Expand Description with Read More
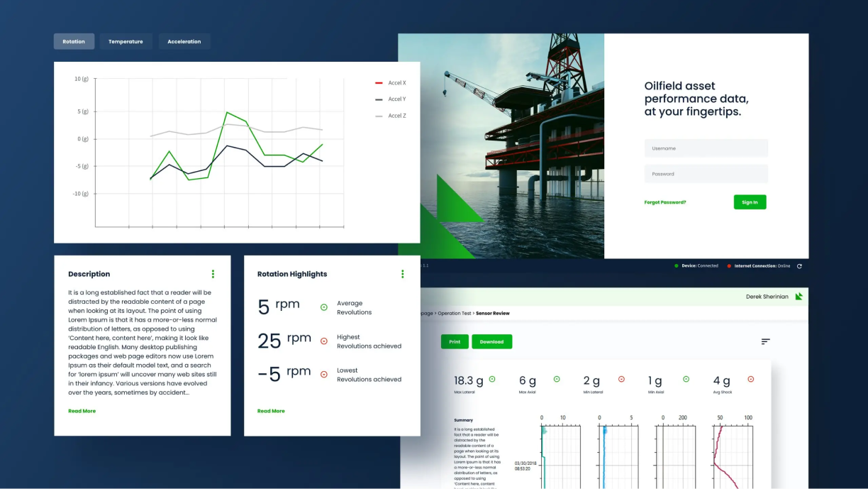The height and width of the screenshot is (489, 868). [82, 411]
